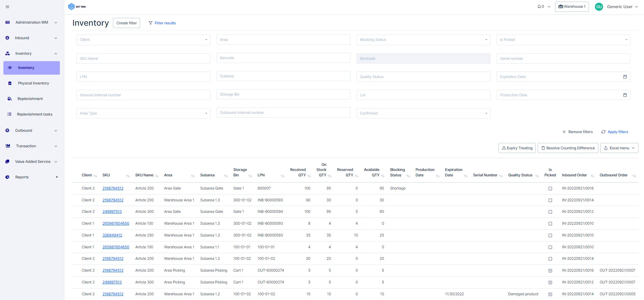Image resolution: width=644 pixels, height=300 pixels.
Task: Click the Expiry Treating button
Action: click(x=517, y=148)
